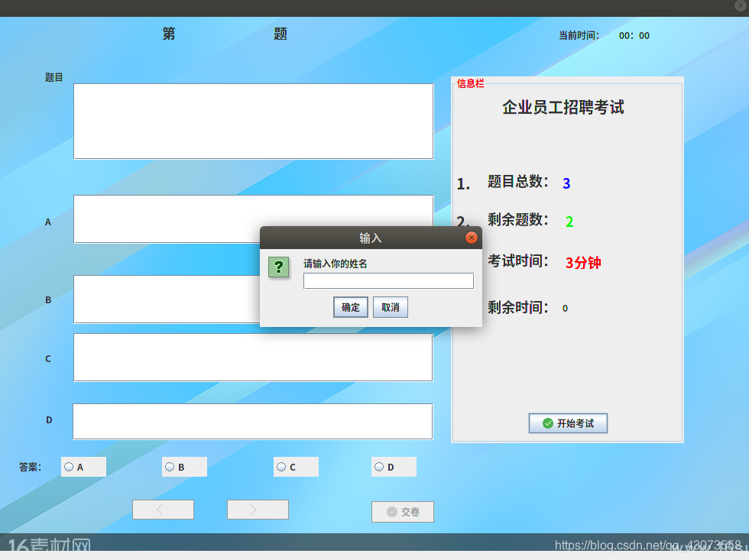Click the 3分钟 exam duration text
Image resolution: width=749 pixels, height=560 pixels.
(583, 263)
